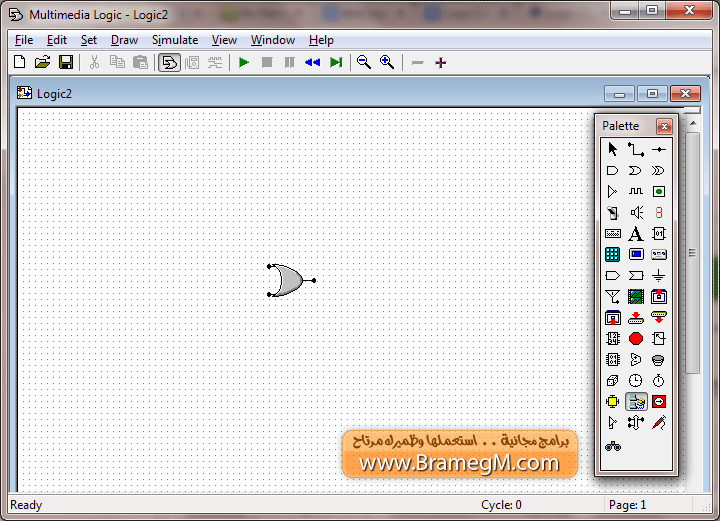The width and height of the screenshot is (720, 521).
Task: Choose the oscillator square wave tool
Action: coord(636,191)
